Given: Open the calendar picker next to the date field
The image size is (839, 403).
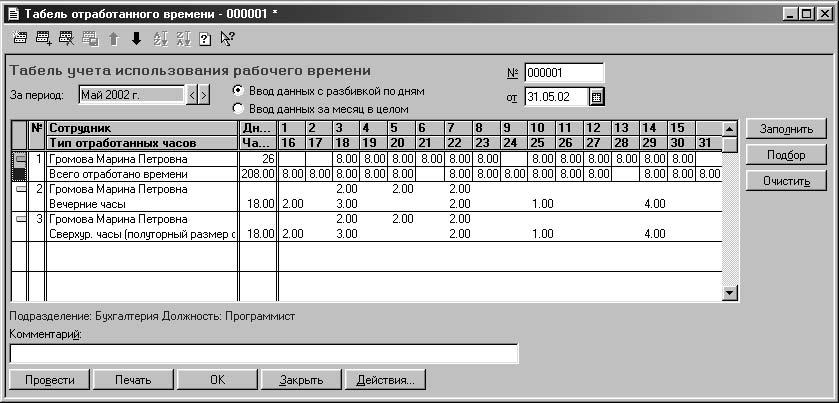Looking at the screenshot, I should pyautogui.click(x=597, y=97).
